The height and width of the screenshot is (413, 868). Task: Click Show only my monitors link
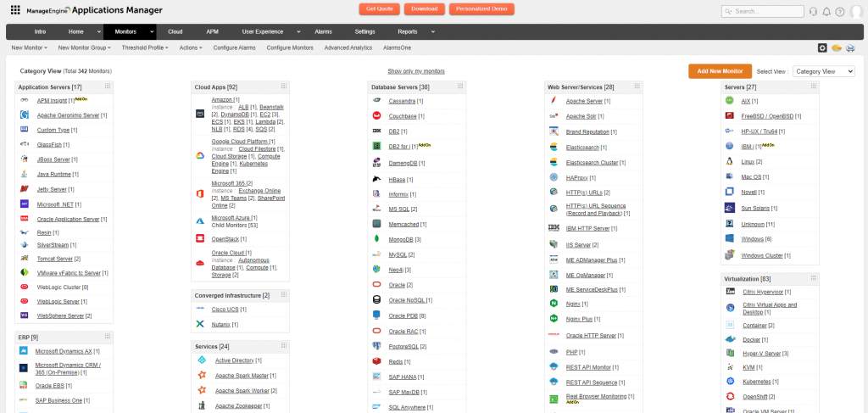[x=416, y=71]
